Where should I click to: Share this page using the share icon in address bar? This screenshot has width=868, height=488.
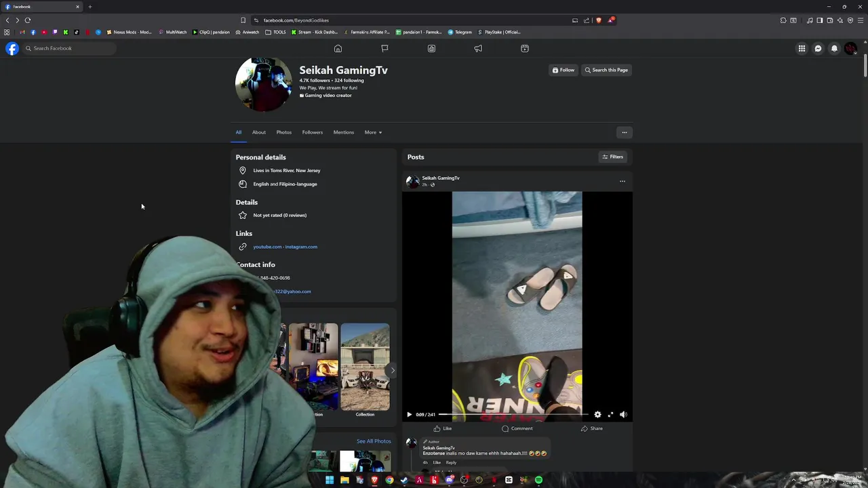(x=587, y=20)
